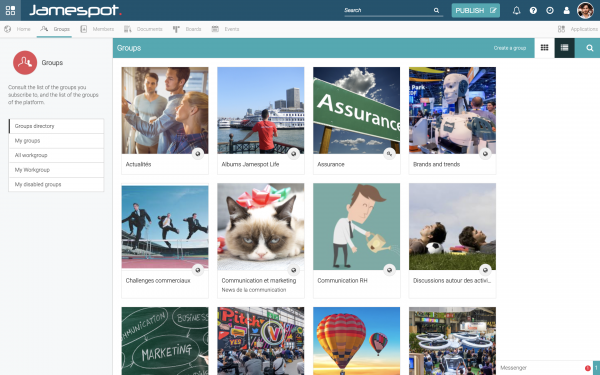The height and width of the screenshot is (375, 600).
Task: Go to the Home tab
Action: 18,29
